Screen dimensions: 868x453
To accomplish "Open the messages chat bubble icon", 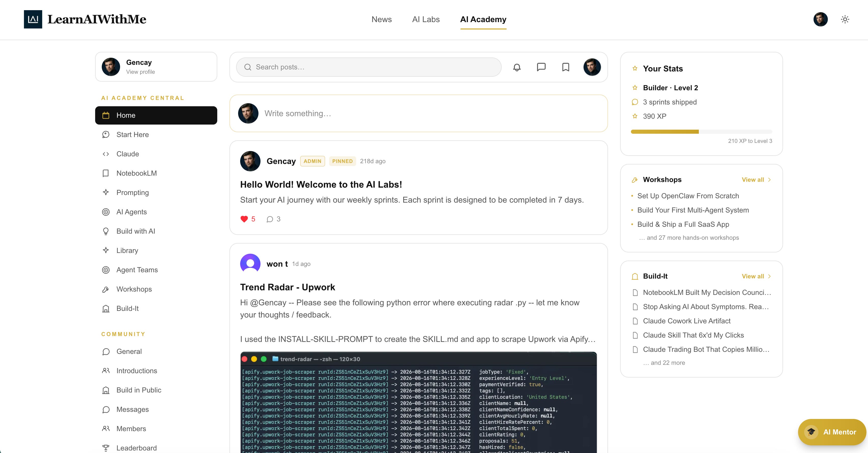I will [541, 67].
